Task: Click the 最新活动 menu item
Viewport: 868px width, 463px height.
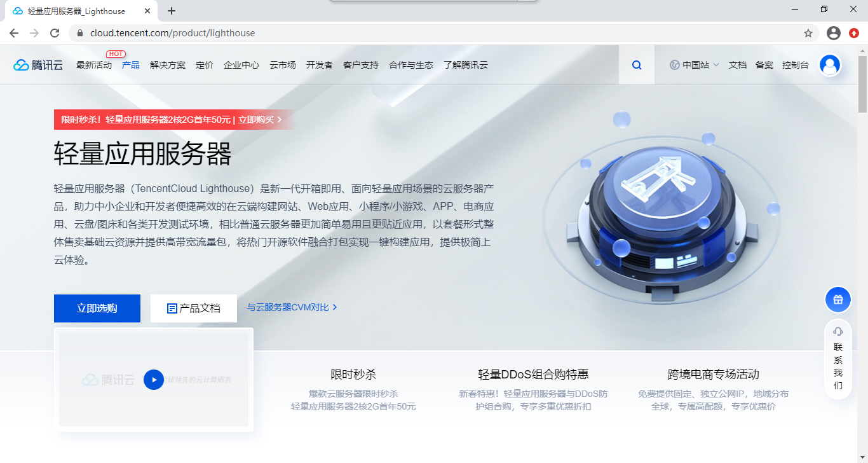Action: pyautogui.click(x=93, y=64)
